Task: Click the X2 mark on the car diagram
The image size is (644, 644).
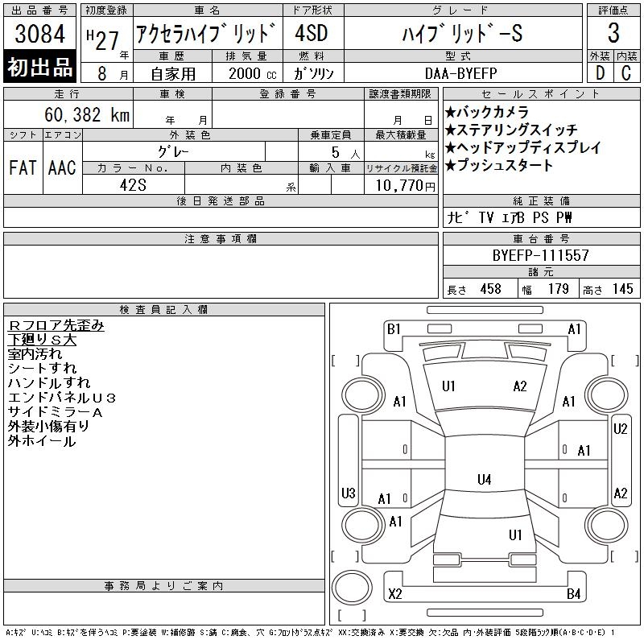Action: coord(394,594)
